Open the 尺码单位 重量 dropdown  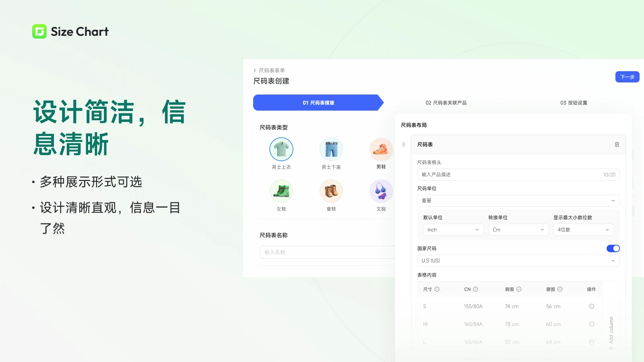[x=518, y=201]
